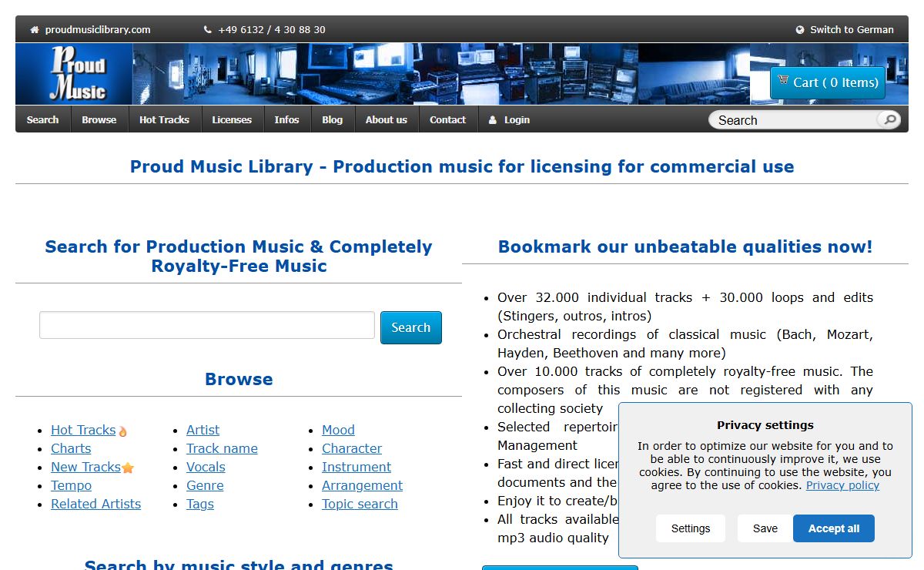This screenshot has width=924, height=570.
Task: Open the Topic search link
Action: pos(360,504)
